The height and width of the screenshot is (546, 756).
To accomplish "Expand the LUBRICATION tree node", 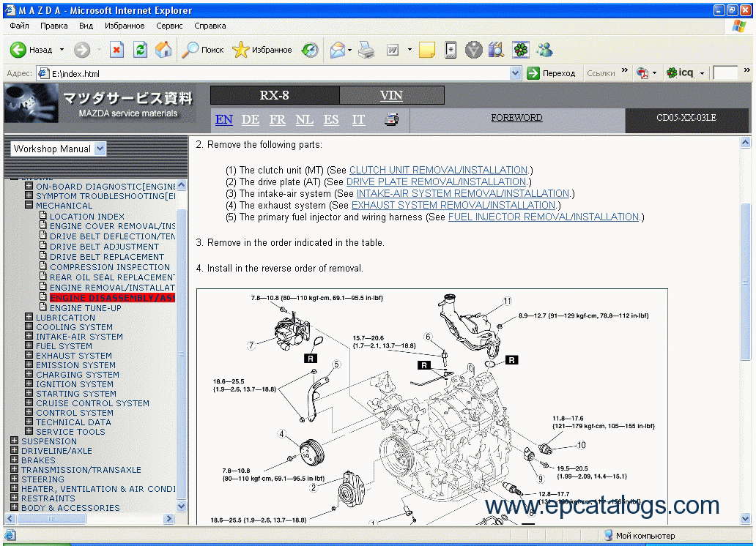I will tap(29, 317).
